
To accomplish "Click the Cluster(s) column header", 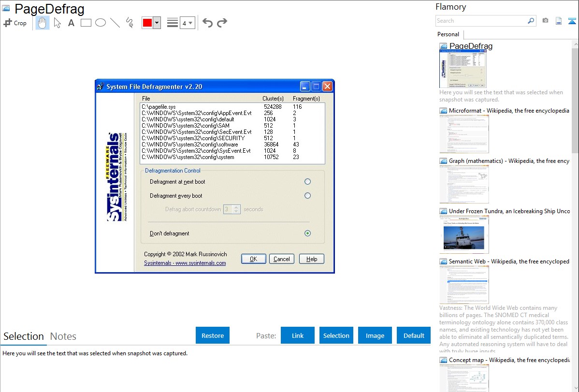I will pos(273,99).
